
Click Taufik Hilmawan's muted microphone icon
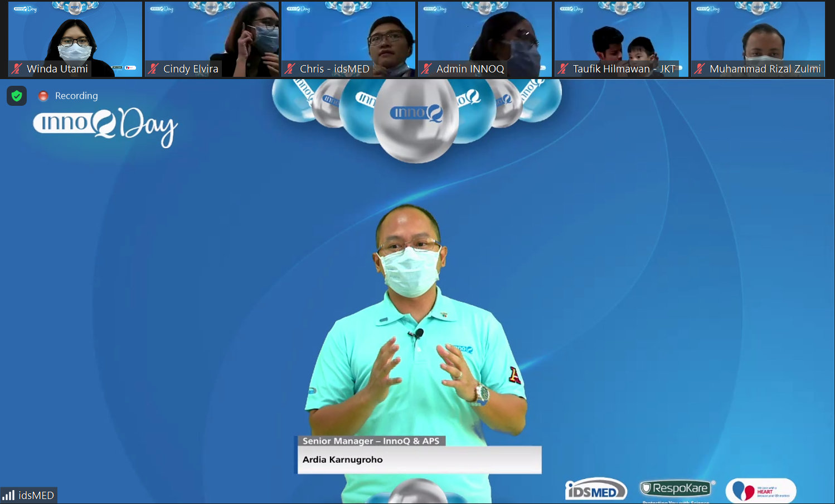tap(563, 68)
